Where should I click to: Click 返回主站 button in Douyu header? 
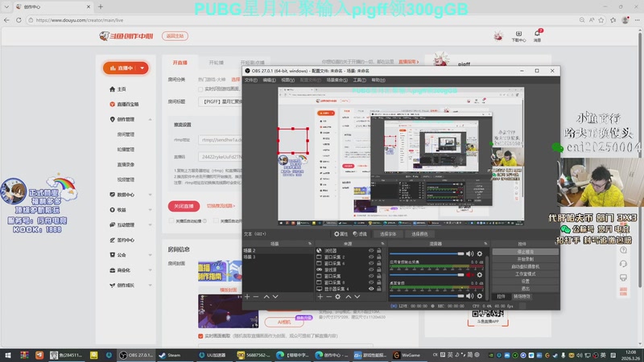click(x=175, y=36)
